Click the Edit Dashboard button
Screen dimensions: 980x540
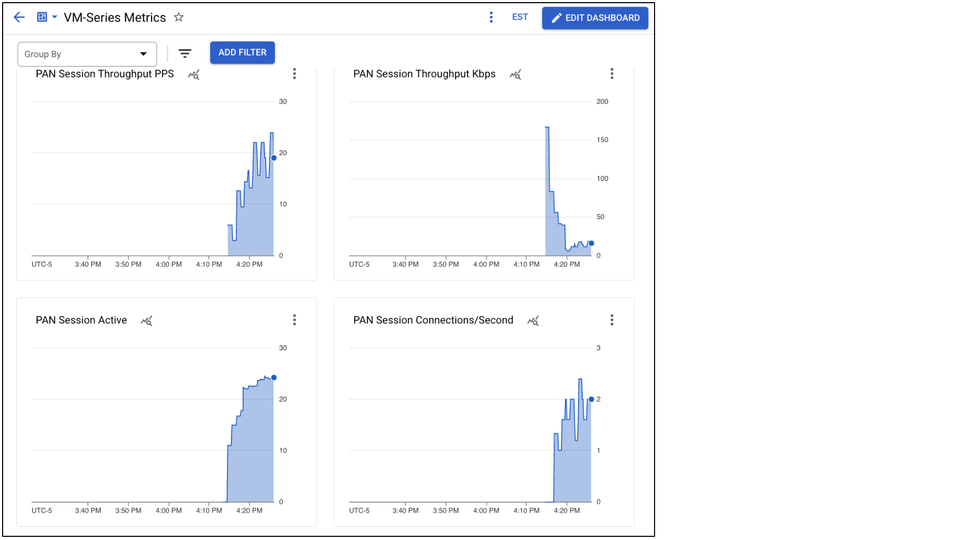point(595,18)
